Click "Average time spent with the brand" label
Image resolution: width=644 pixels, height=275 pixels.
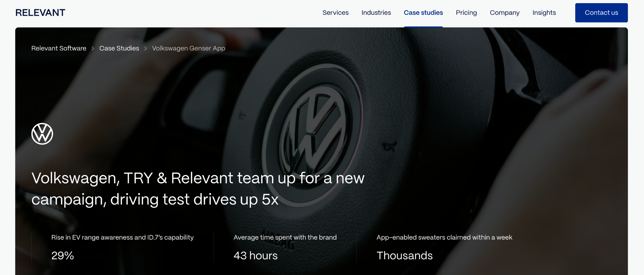285,237
